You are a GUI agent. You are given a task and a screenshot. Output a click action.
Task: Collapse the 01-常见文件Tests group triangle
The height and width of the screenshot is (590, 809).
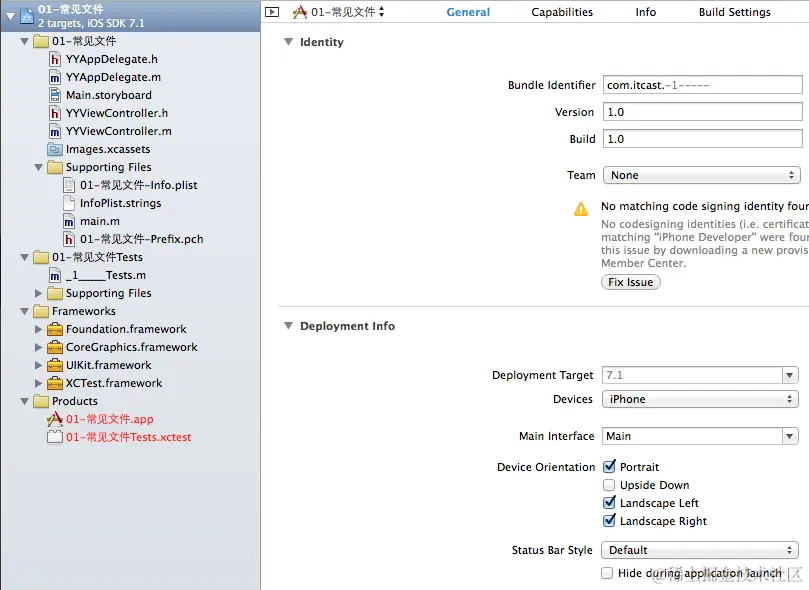24,257
